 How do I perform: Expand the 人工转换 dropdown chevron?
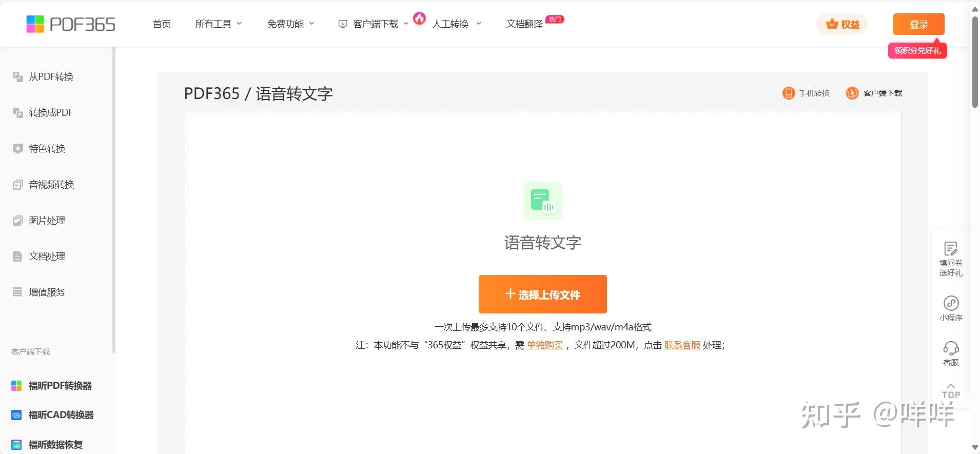[x=479, y=24]
